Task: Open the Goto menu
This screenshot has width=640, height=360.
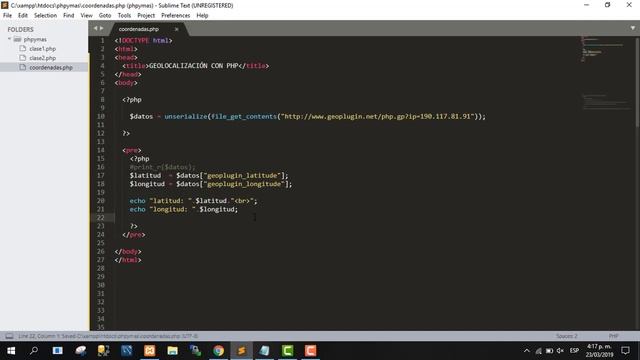Action: (x=105, y=16)
